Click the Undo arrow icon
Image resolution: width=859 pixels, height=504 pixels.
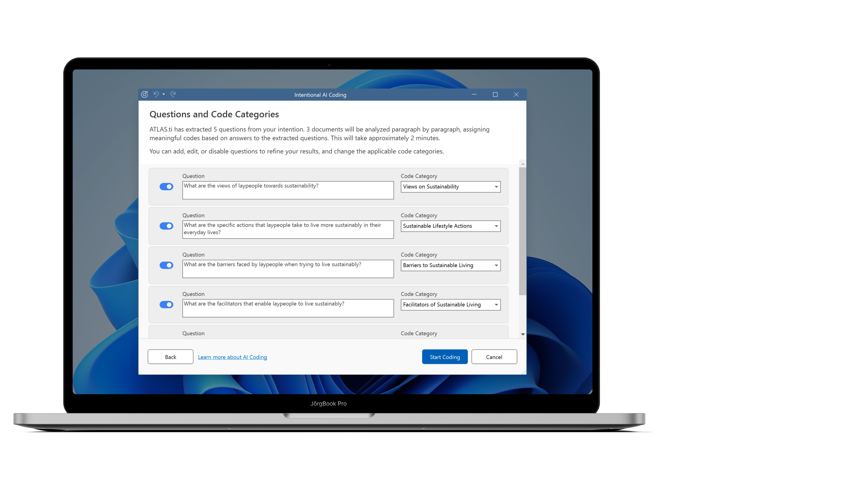pos(156,94)
